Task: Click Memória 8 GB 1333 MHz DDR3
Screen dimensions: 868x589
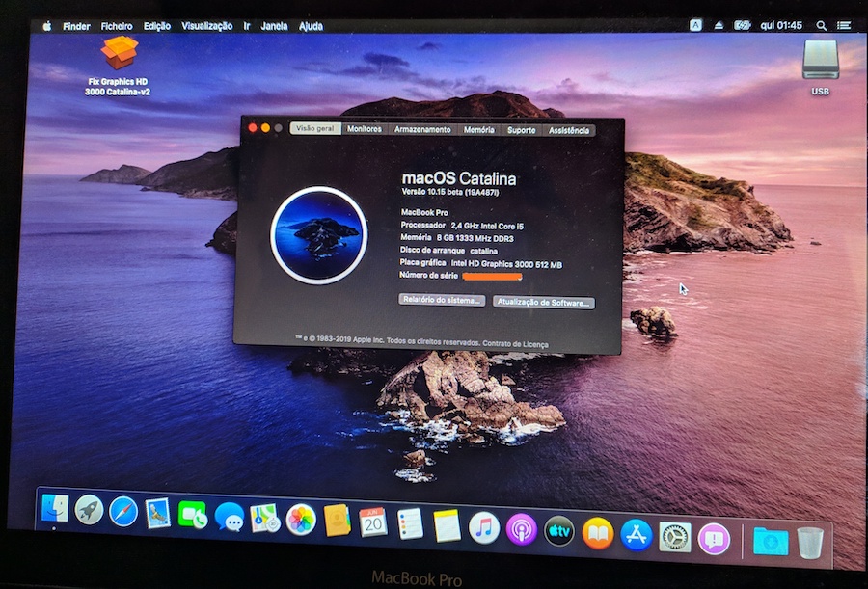Action: [457, 238]
